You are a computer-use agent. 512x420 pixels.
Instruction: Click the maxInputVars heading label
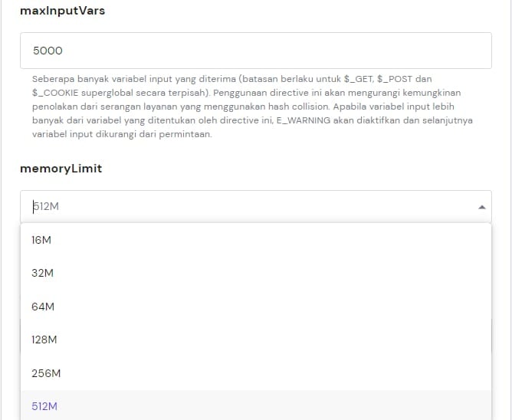(x=61, y=13)
